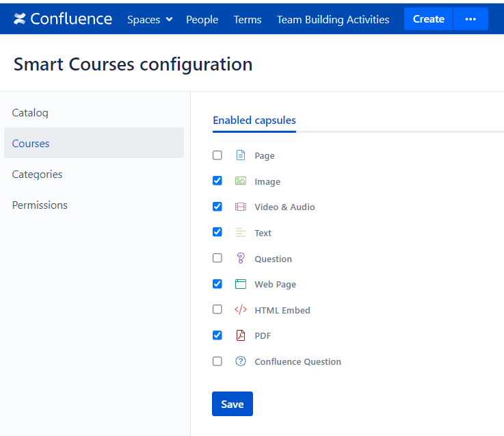Image resolution: width=504 pixels, height=436 pixels.
Task: Expand the Spaces dropdown menu
Action: (x=150, y=19)
